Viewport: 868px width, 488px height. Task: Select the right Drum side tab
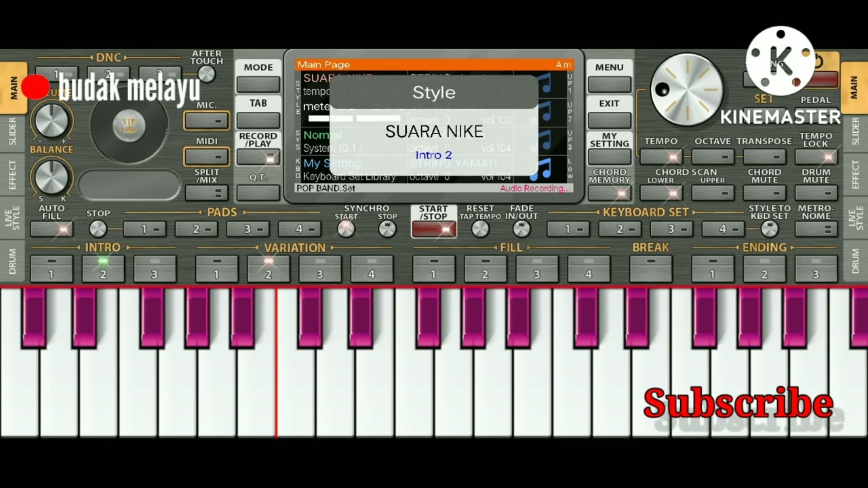[x=855, y=261]
